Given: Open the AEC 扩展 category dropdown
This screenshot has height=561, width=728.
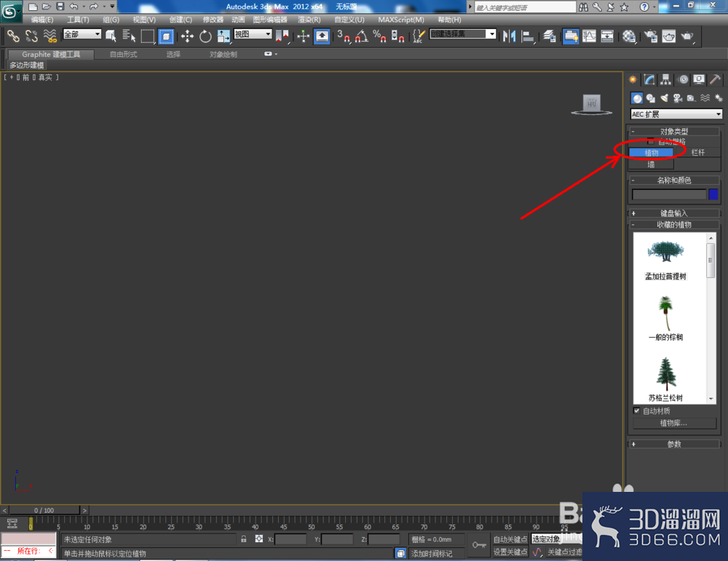Looking at the screenshot, I should (x=676, y=114).
